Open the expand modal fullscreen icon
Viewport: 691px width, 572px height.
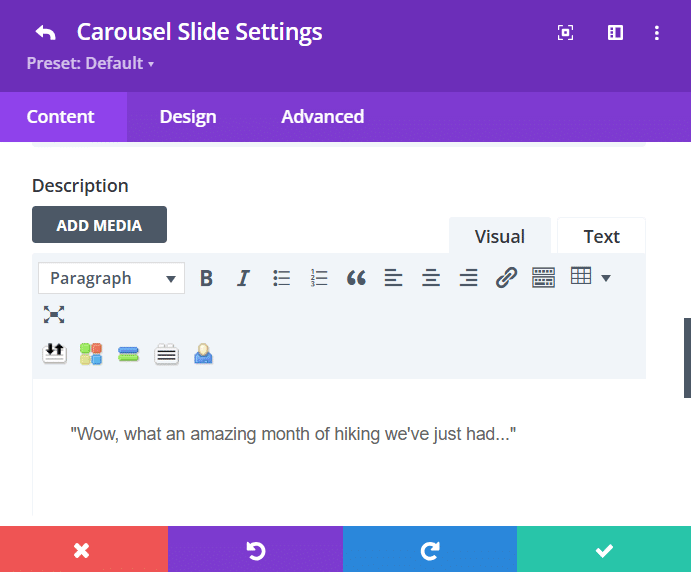pyautogui.click(x=565, y=33)
